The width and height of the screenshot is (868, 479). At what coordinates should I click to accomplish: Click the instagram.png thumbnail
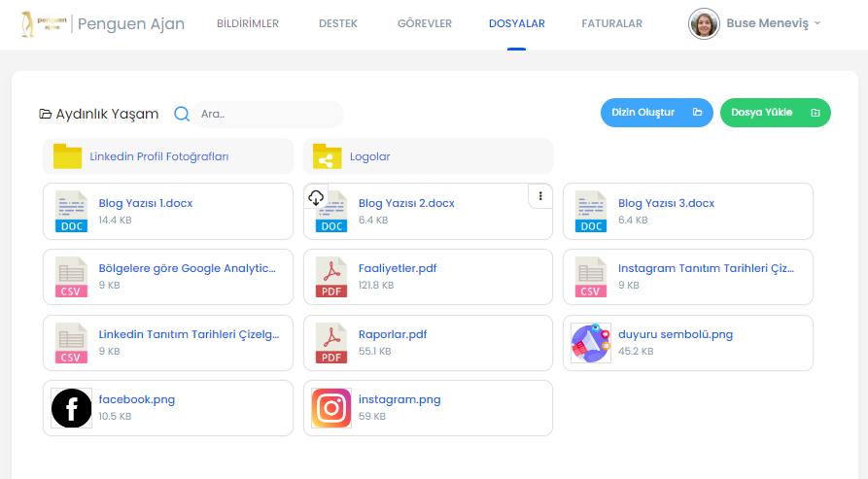(331, 408)
